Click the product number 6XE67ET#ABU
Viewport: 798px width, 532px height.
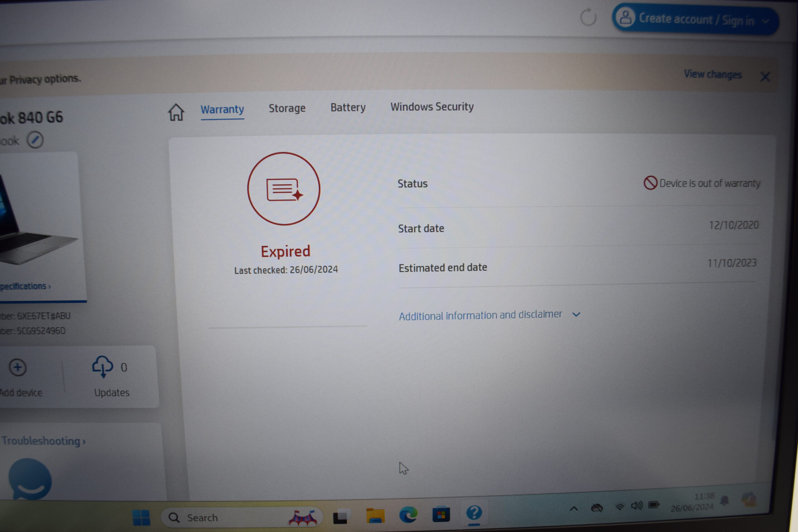pos(44,316)
